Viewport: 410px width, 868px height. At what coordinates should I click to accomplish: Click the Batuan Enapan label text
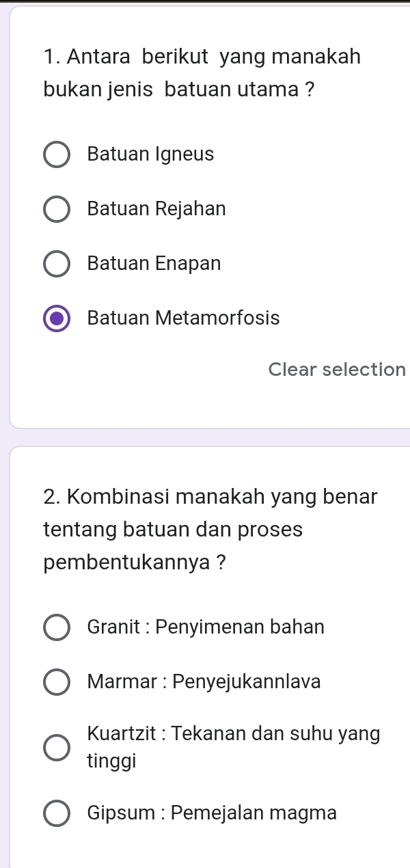(x=153, y=263)
